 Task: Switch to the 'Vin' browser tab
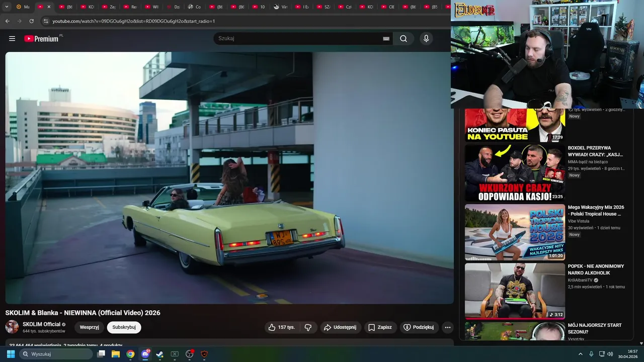click(x=281, y=7)
